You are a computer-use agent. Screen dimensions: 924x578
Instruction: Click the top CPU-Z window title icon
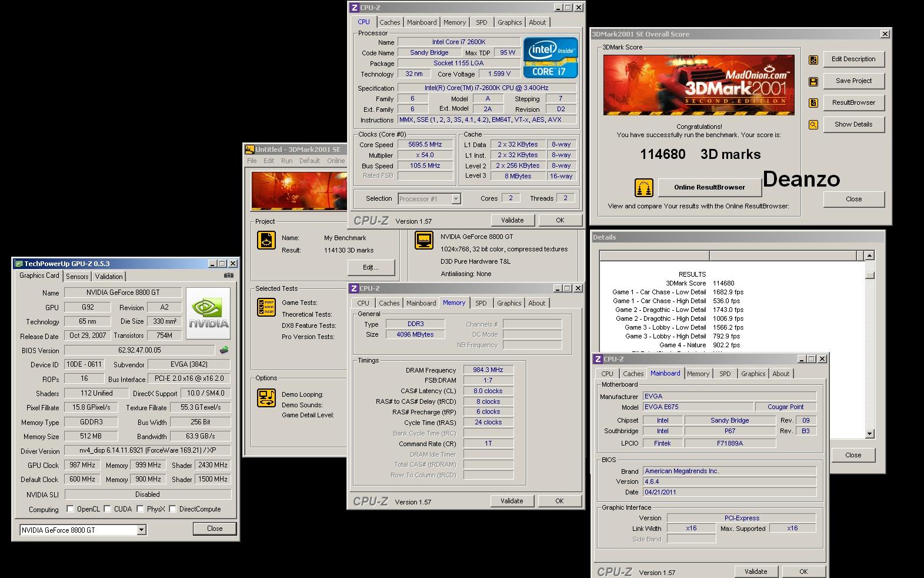(x=354, y=8)
